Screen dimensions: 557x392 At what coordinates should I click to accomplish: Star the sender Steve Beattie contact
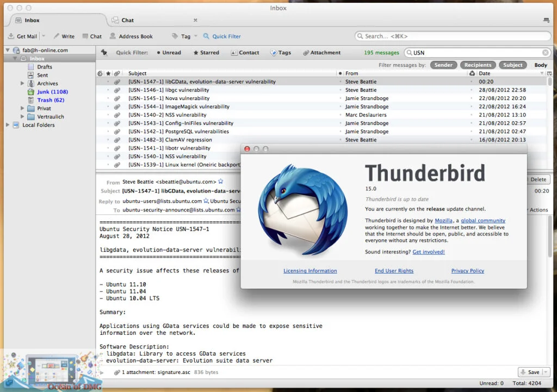221,182
